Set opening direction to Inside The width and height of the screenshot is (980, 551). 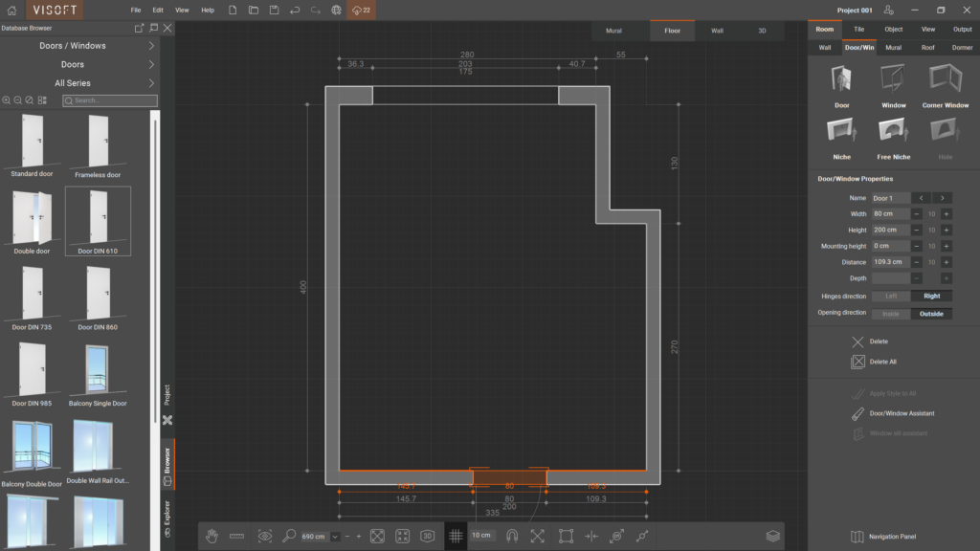[891, 314]
